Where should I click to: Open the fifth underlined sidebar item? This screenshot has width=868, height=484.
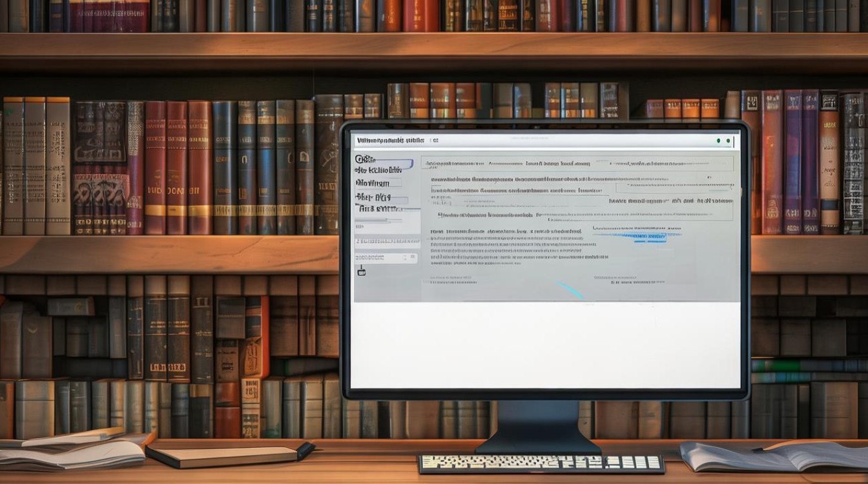tap(378, 208)
